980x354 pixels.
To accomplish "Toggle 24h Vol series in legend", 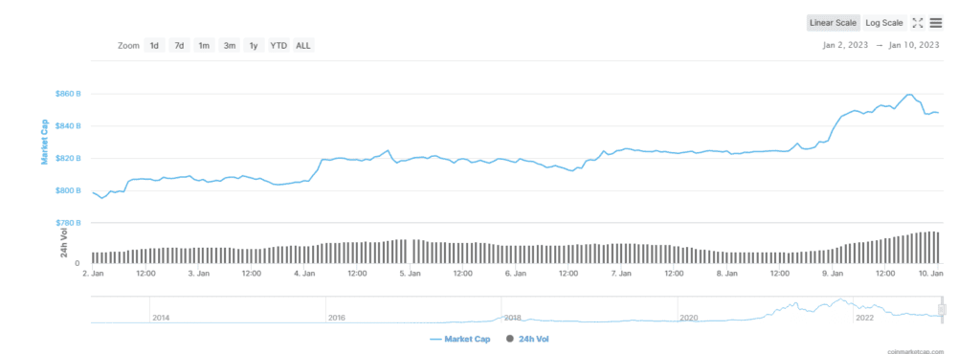I will click(x=527, y=339).
